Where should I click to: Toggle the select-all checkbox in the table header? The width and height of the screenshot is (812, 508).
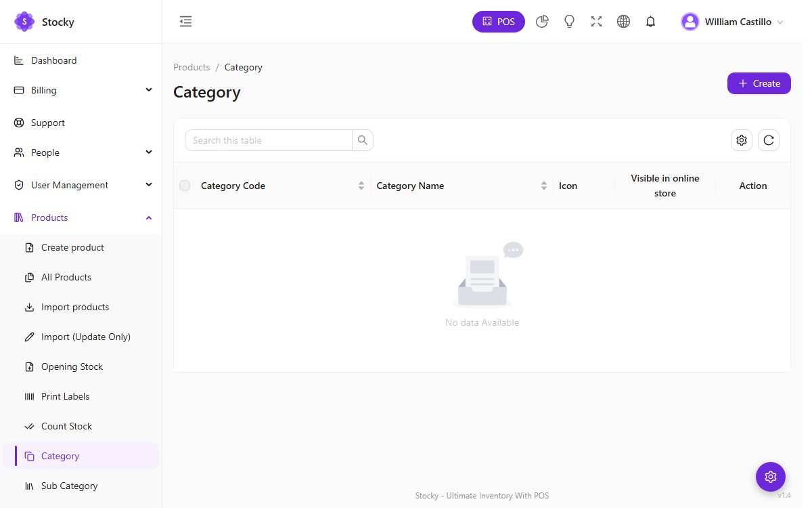(185, 186)
